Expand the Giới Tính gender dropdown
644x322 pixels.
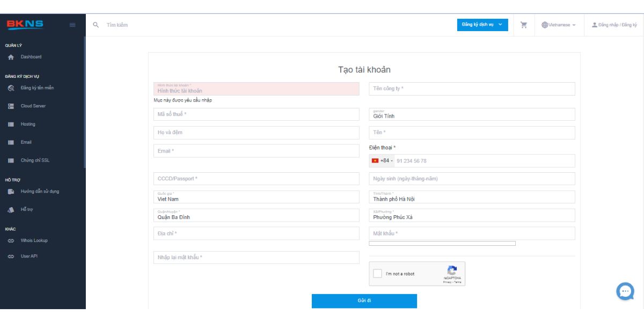pyautogui.click(x=471, y=114)
